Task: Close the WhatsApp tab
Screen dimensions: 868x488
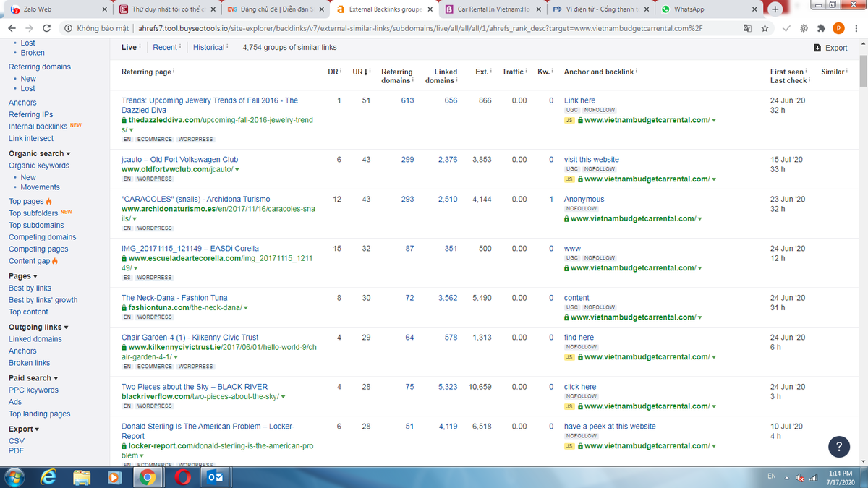Action: pos(755,9)
